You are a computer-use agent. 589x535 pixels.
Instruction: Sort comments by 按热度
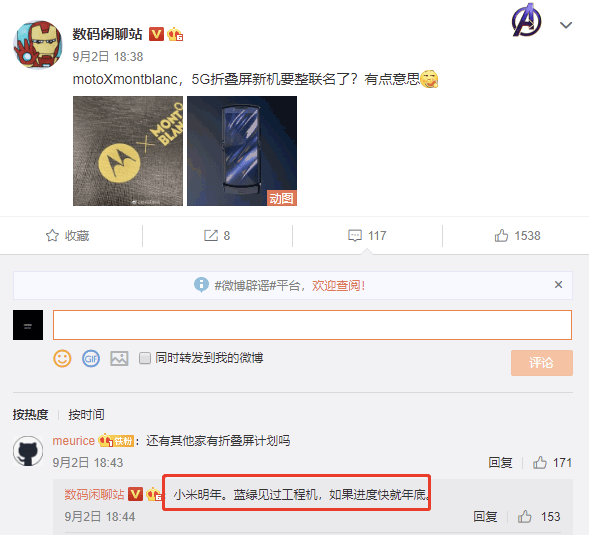[x=30, y=414]
